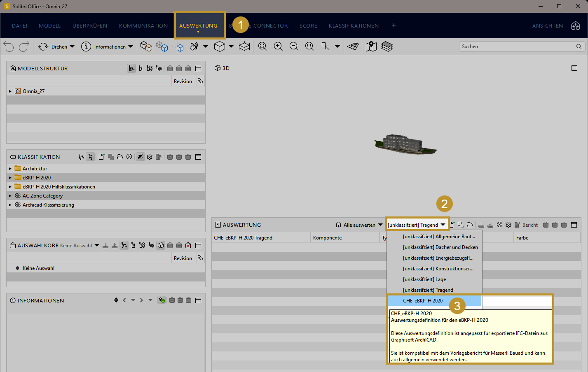Switch to the SCORE tab
Viewport: 588px width, 372px height.
pos(308,26)
